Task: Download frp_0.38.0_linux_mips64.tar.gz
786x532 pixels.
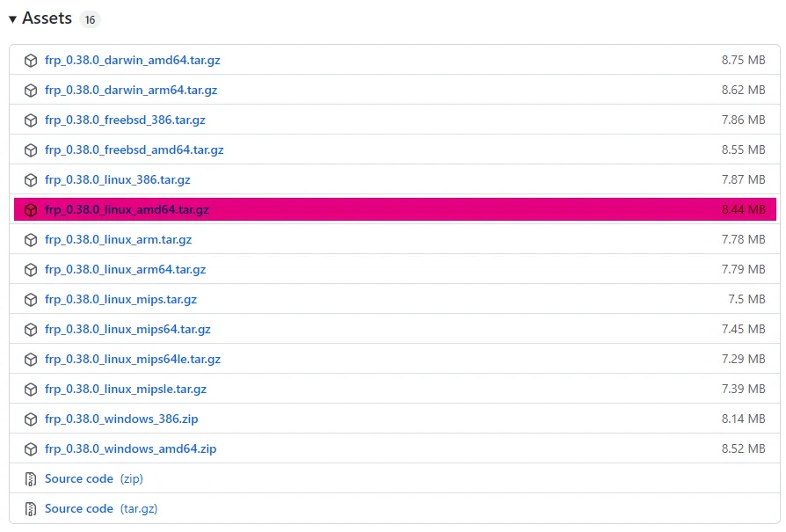Action: [127, 329]
